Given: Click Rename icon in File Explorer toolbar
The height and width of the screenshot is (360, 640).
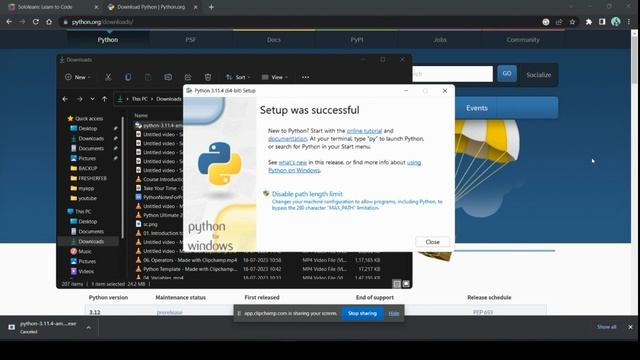Looking at the screenshot, I should 168,77.
